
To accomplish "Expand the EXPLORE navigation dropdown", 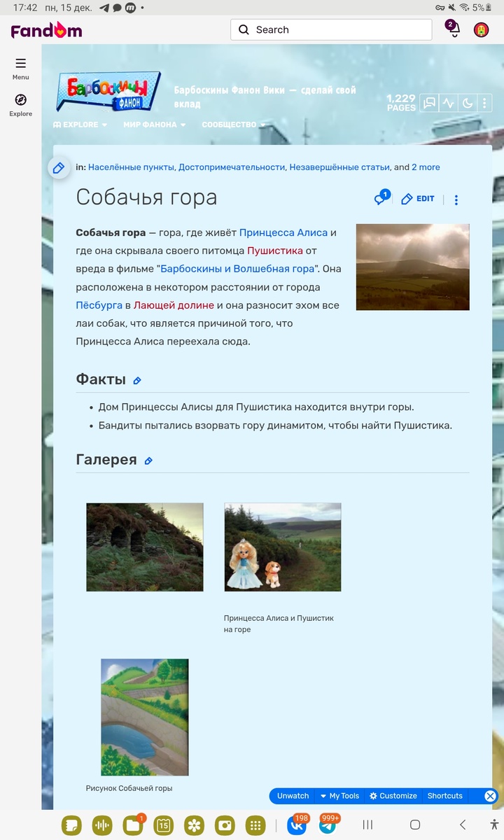I will pos(80,125).
